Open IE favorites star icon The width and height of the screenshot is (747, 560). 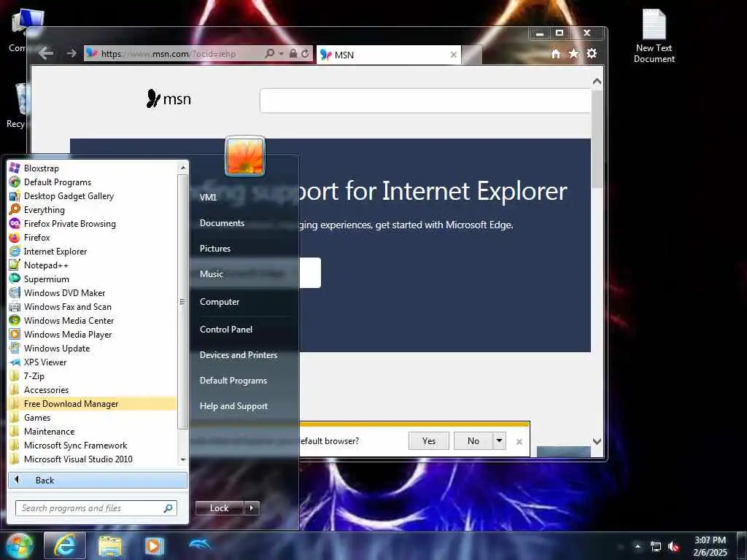573,53
